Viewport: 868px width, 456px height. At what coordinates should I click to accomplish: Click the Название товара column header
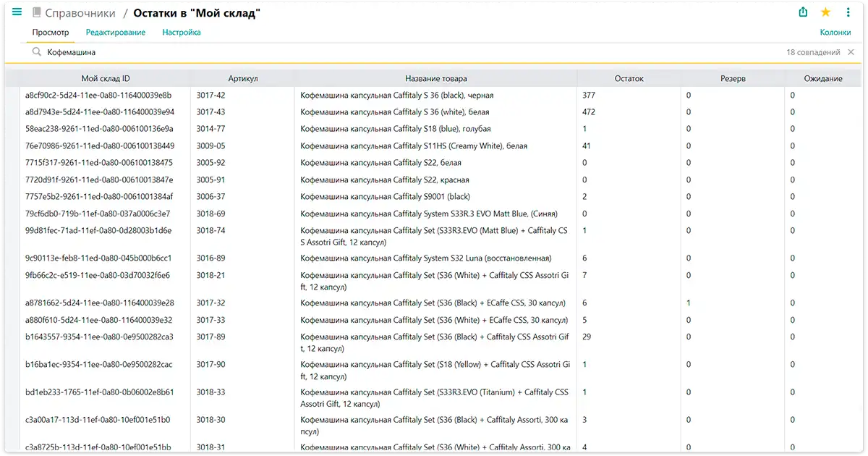tap(436, 78)
